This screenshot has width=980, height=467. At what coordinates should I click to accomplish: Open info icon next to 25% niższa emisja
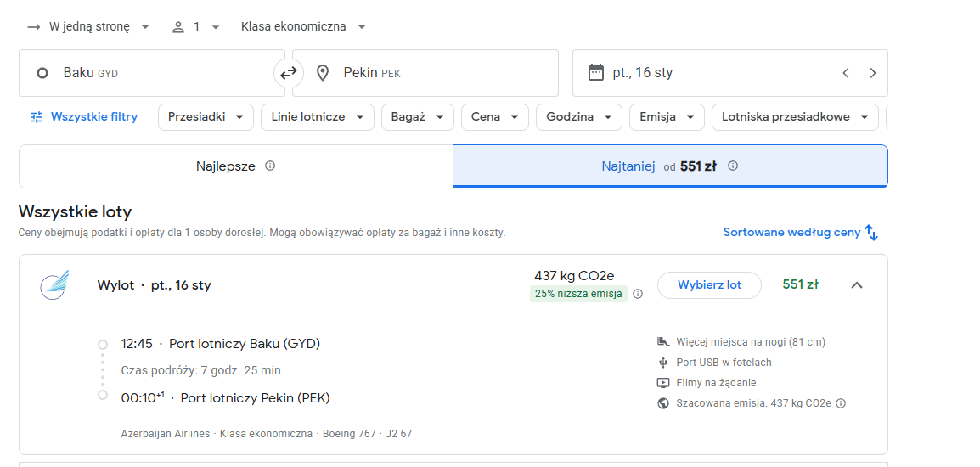(x=638, y=294)
